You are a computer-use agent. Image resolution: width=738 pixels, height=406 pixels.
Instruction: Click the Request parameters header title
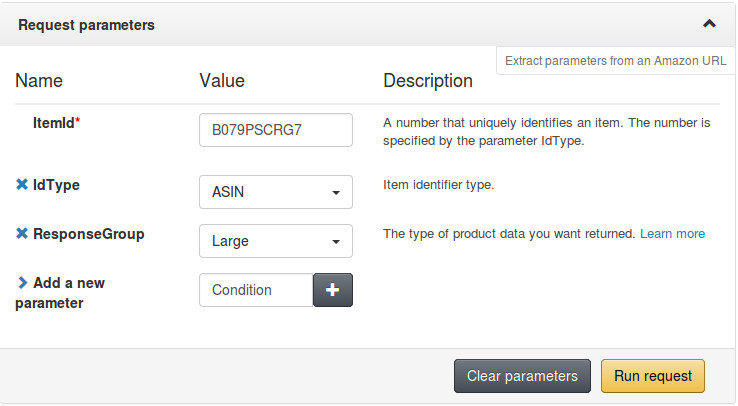pos(86,25)
